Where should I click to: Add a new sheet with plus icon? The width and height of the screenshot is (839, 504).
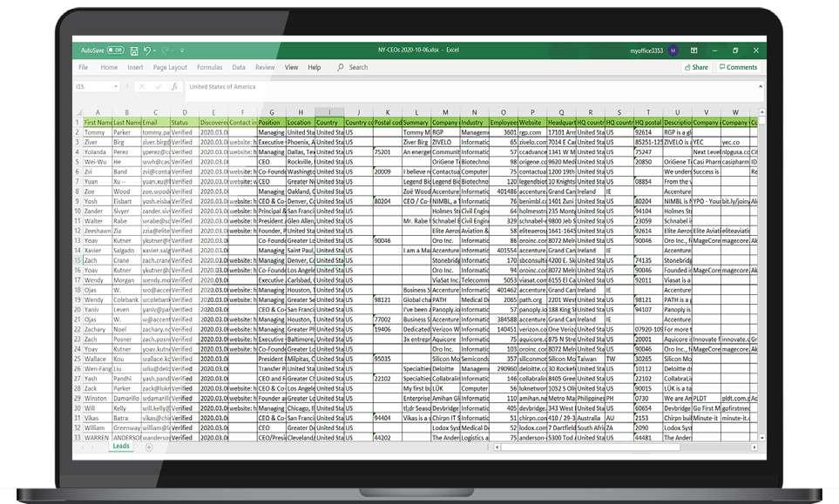point(149,447)
